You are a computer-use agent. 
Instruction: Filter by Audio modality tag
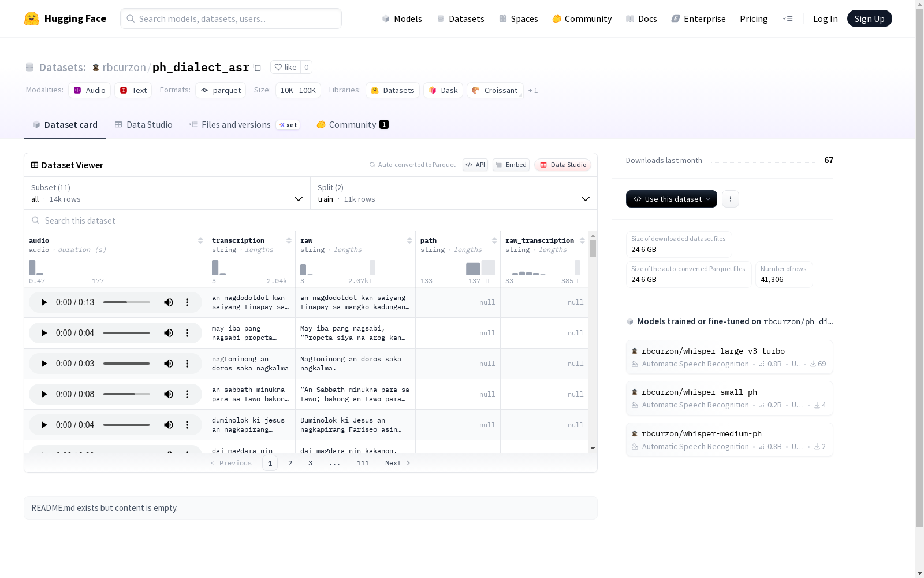90,90
